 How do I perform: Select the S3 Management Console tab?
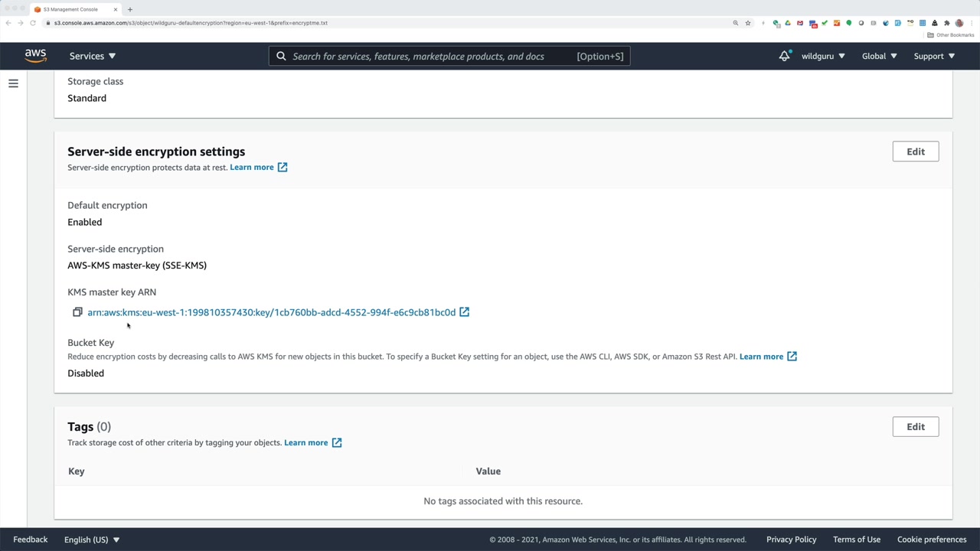(x=75, y=9)
